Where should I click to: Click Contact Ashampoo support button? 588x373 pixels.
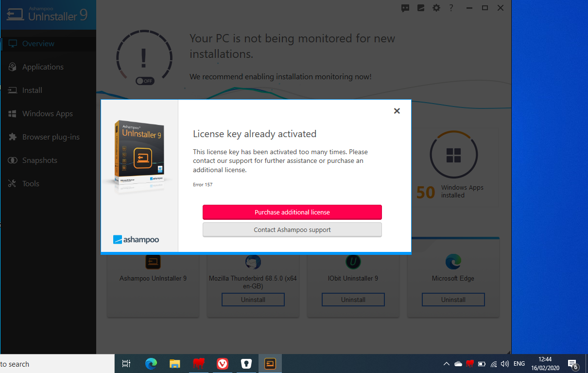click(x=292, y=230)
